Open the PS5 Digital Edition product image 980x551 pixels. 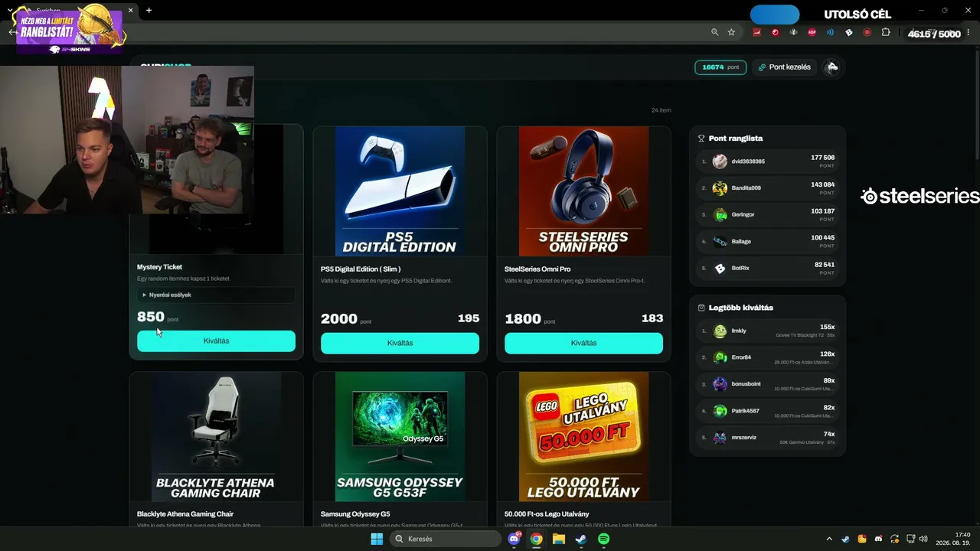point(400,191)
